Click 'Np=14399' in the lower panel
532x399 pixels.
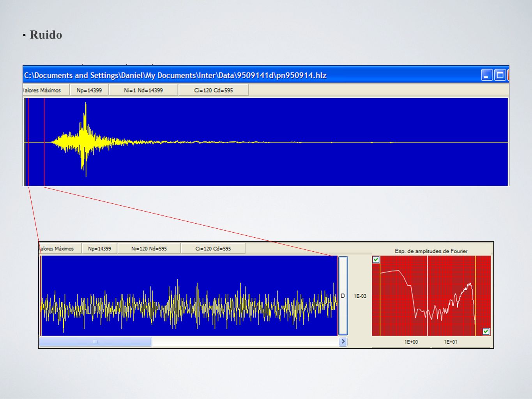(x=99, y=249)
